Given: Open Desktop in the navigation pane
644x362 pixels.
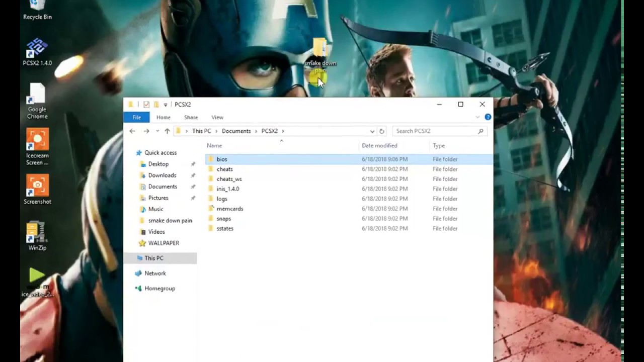Looking at the screenshot, I should (x=158, y=164).
